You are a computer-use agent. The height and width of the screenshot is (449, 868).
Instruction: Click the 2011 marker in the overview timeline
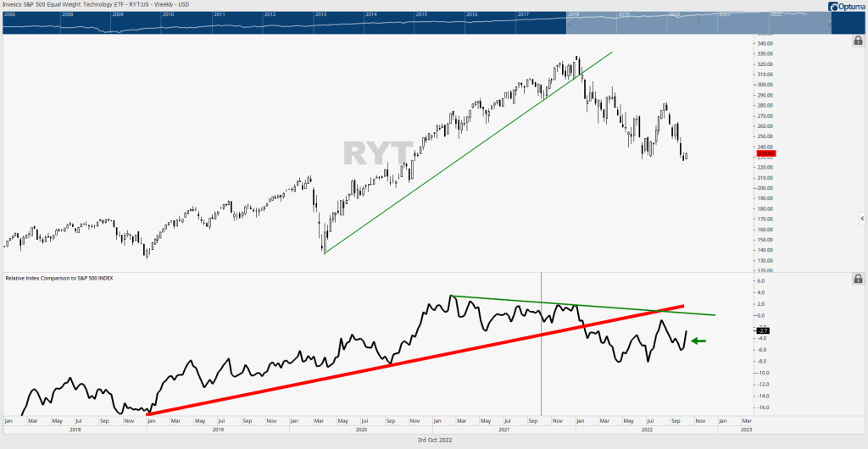pyautogui.click(x=220, y=14)
